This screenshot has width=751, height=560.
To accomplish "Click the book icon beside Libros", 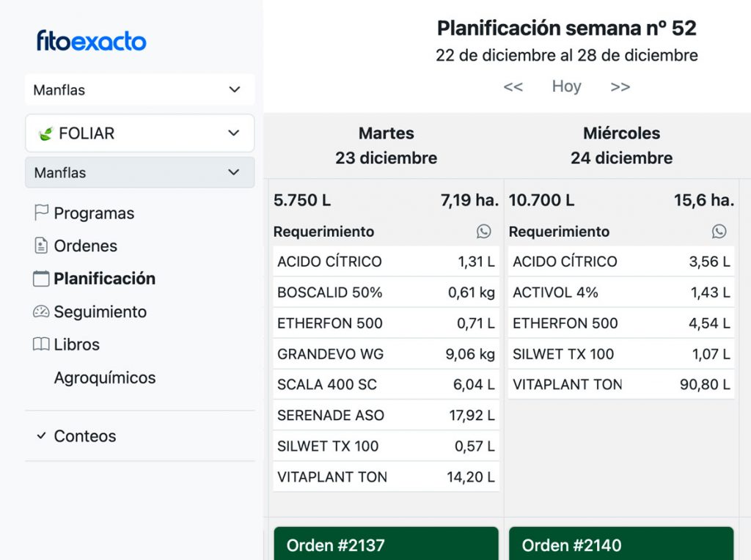I will click(x=41, y=345).
